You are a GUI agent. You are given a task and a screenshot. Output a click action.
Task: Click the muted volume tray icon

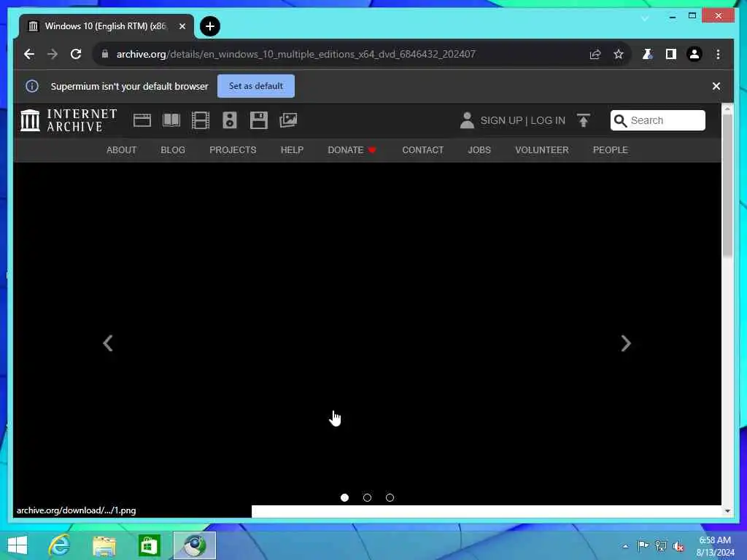(x=678, y=546)
